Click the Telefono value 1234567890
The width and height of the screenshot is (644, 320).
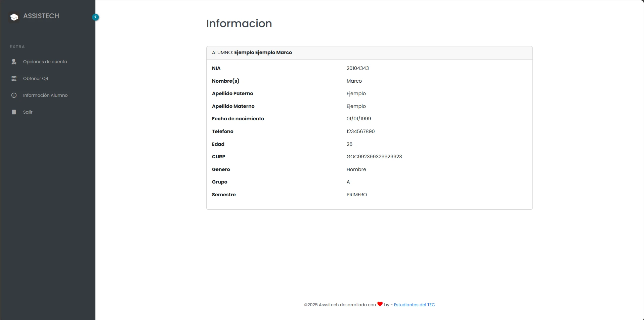coord(360,131)
